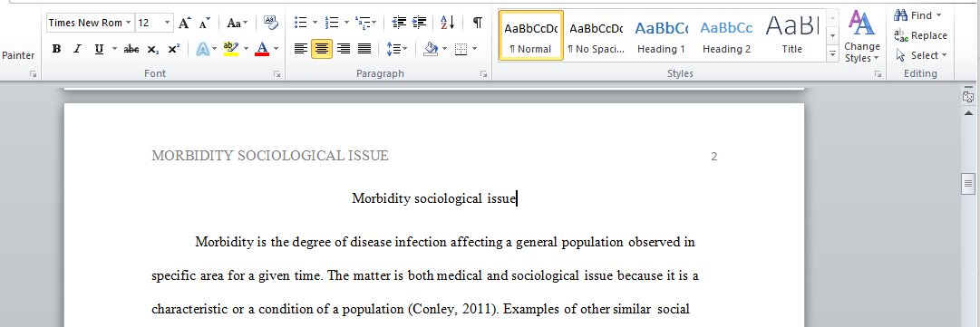Click Format Painter button
980x327 pixels.
click(x=17, y=55)
